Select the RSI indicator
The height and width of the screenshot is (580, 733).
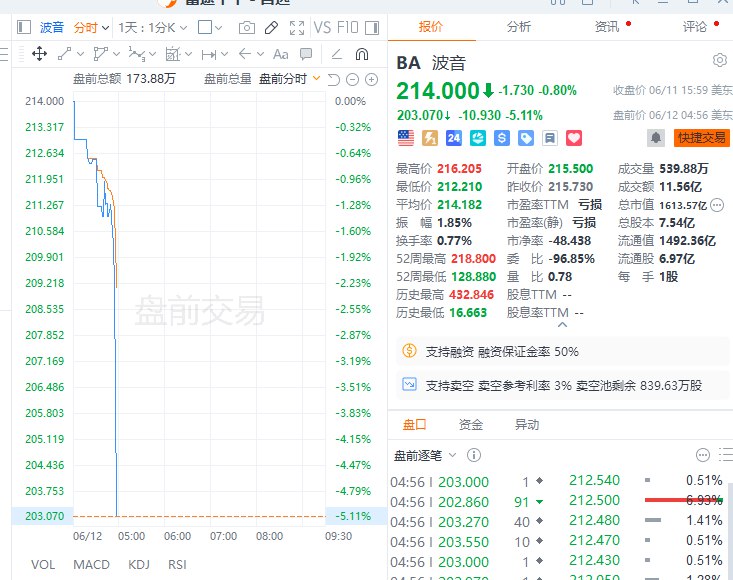pyautogui.click(x=177, y=565)
